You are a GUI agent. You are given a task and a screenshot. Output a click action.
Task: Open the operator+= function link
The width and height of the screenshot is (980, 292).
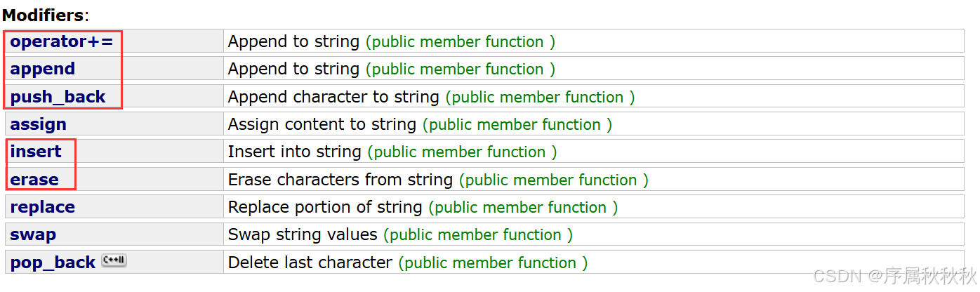click(61, 41)
